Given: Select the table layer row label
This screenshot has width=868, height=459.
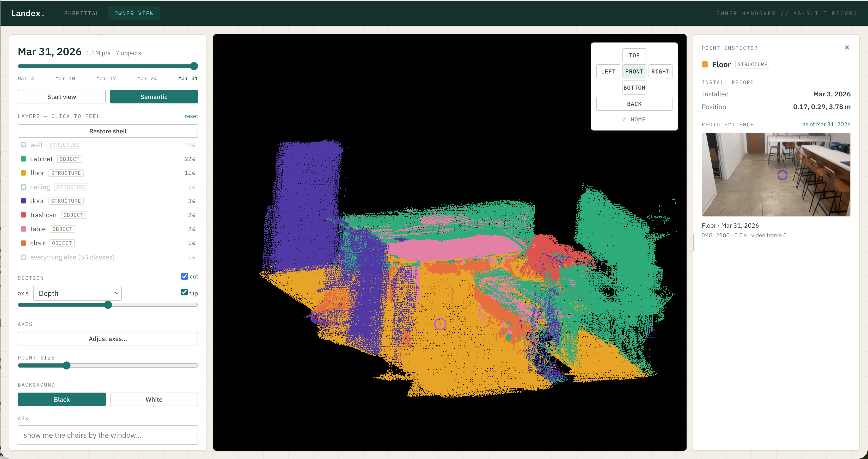Looking at the screenshot, I should tap(38, 229).
